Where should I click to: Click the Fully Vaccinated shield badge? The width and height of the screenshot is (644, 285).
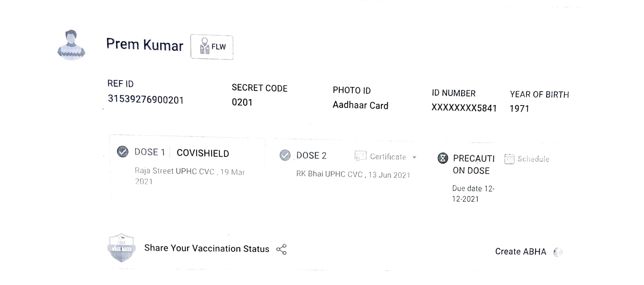(122, 248)
